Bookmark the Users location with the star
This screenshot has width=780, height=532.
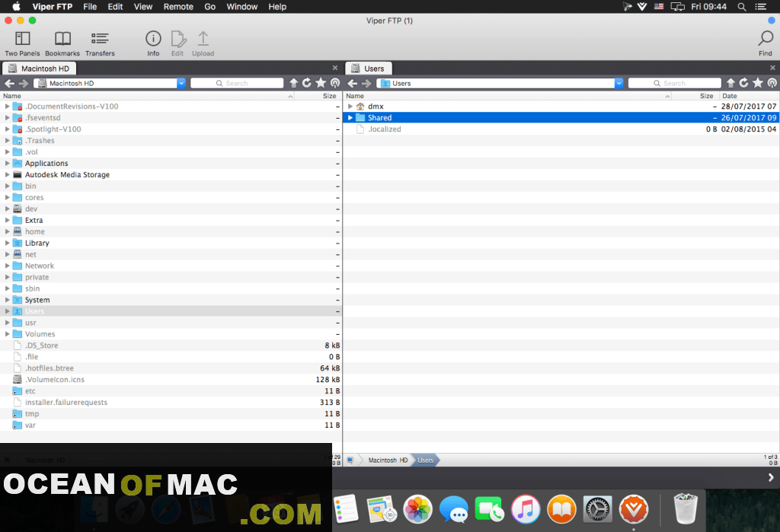coord(758,83)
